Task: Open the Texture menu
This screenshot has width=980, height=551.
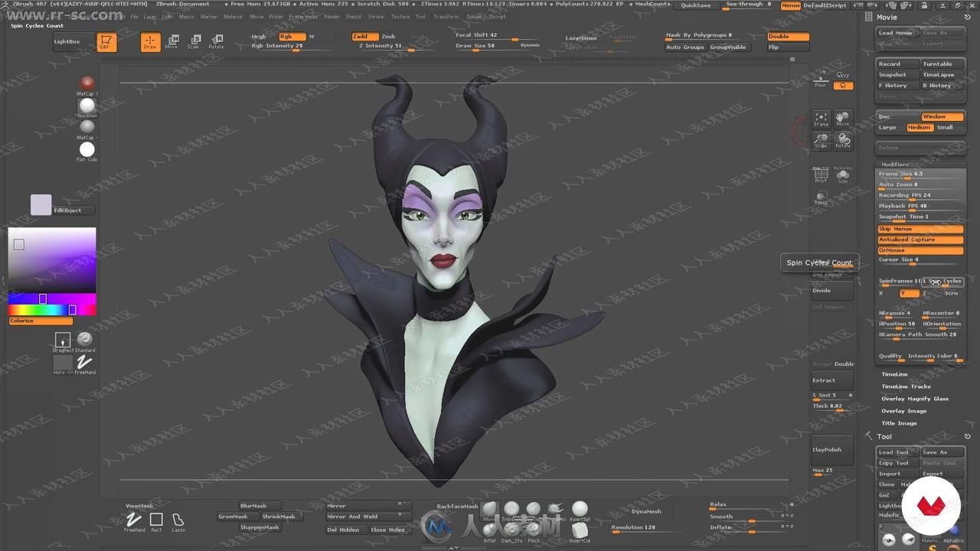Action: tap(400, 16)
